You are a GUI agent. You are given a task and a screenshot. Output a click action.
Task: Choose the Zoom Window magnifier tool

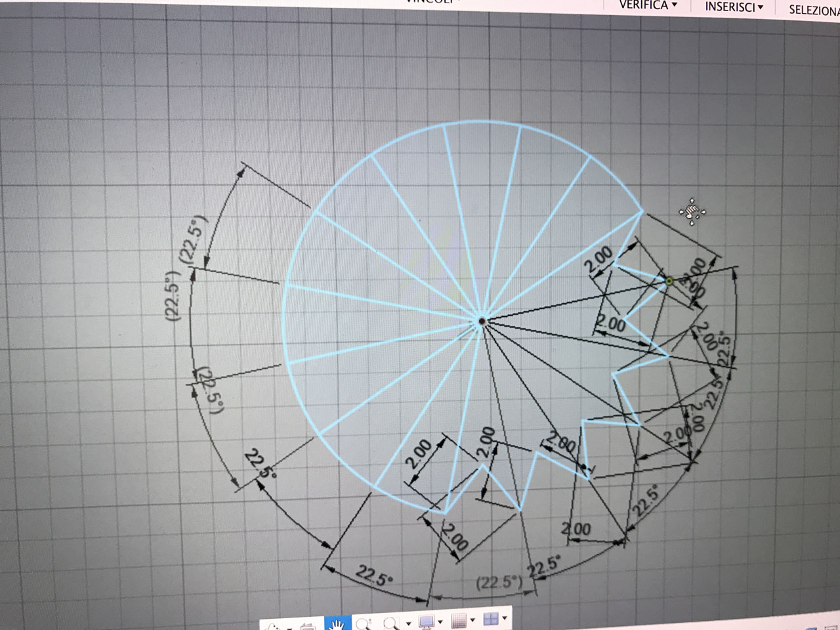coord(392,623)
